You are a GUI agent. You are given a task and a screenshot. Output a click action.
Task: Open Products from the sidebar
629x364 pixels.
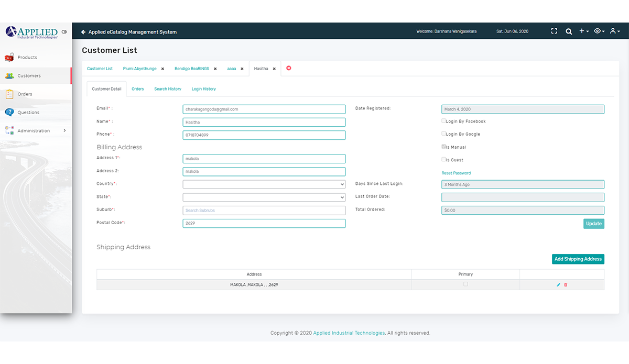27,58
